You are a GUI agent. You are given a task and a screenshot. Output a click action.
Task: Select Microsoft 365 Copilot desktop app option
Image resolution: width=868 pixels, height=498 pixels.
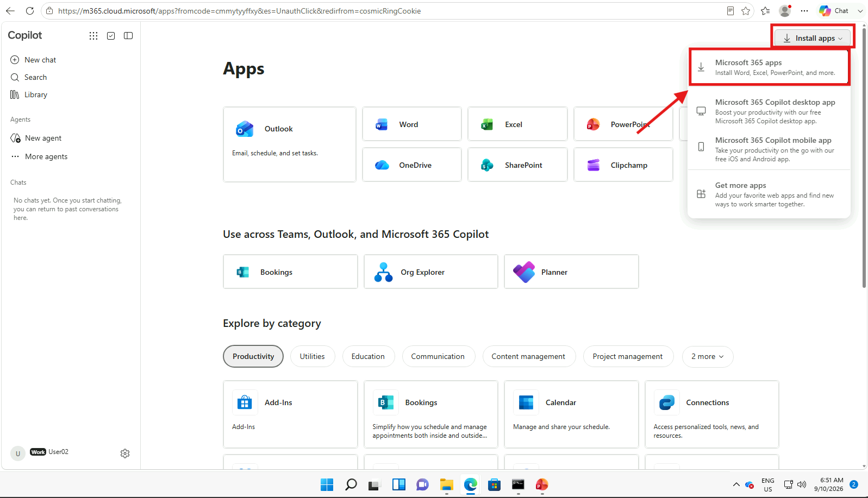[x=769, y=111]
